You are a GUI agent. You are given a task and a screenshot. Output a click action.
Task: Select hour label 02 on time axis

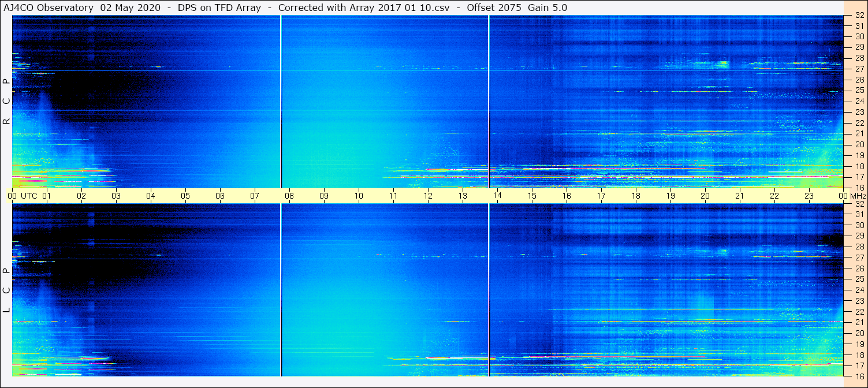[x=81, y=196]
